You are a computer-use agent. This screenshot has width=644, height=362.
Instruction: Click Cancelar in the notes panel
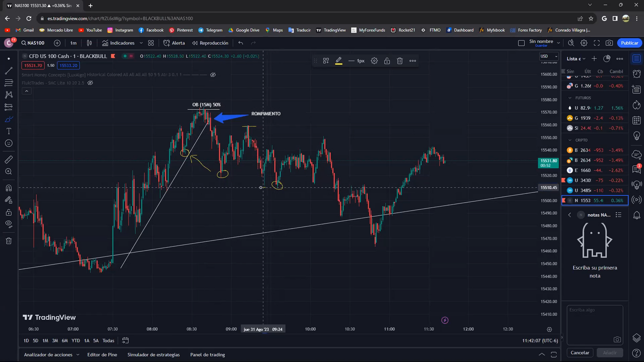pos(580,353)
